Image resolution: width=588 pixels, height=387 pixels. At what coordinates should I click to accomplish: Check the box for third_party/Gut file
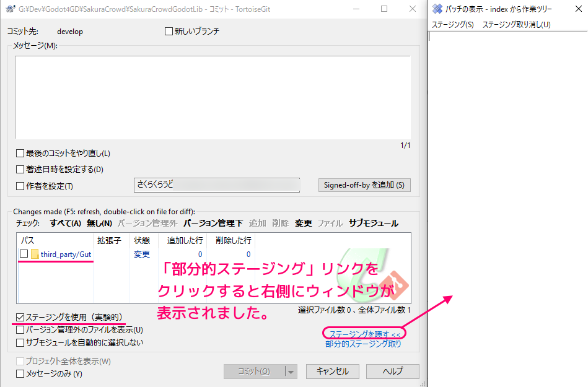[x=24, y=254]
